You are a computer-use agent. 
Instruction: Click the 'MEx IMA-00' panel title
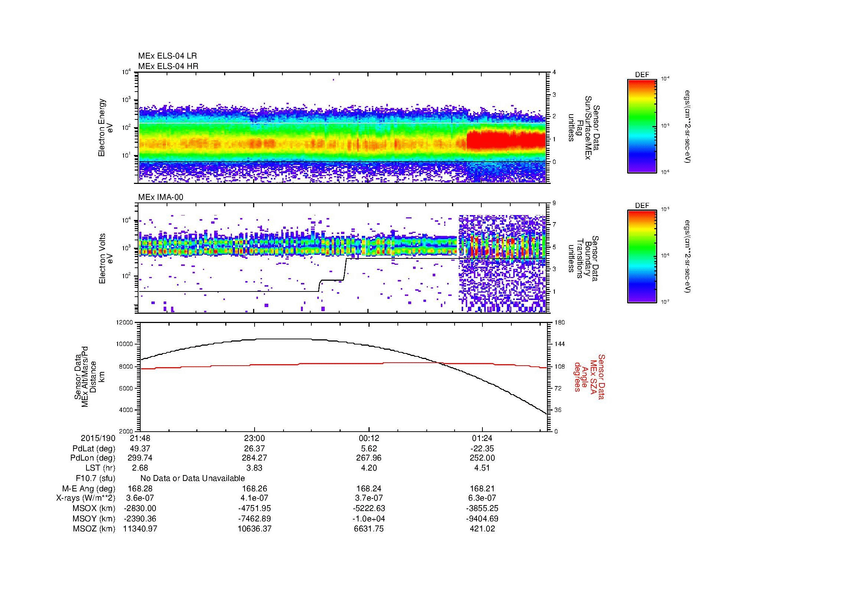pos(161,197)
